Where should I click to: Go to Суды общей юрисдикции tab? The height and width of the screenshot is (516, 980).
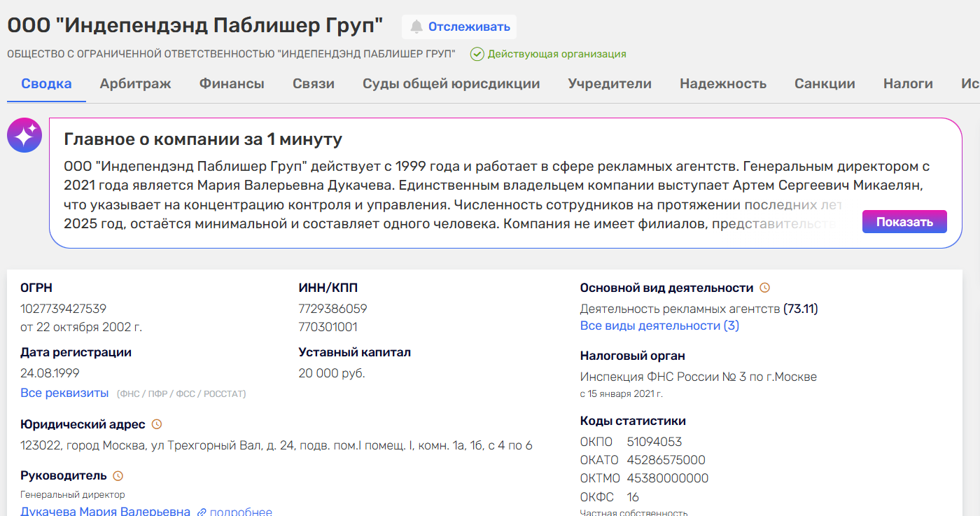451,84
